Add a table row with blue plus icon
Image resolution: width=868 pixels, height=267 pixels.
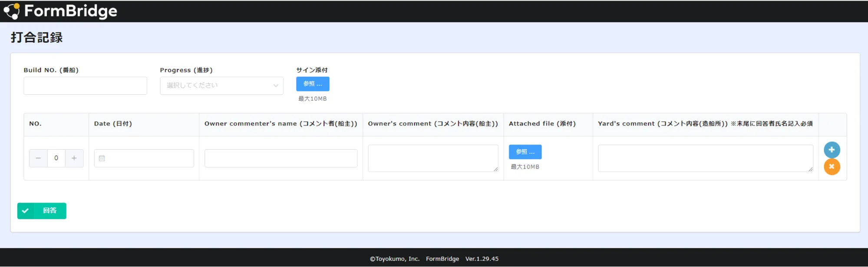click(832, 150)
